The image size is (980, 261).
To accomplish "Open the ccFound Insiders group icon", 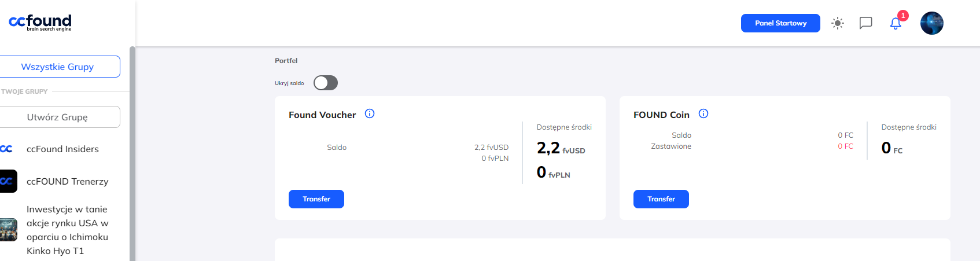I will pos(6,149).
